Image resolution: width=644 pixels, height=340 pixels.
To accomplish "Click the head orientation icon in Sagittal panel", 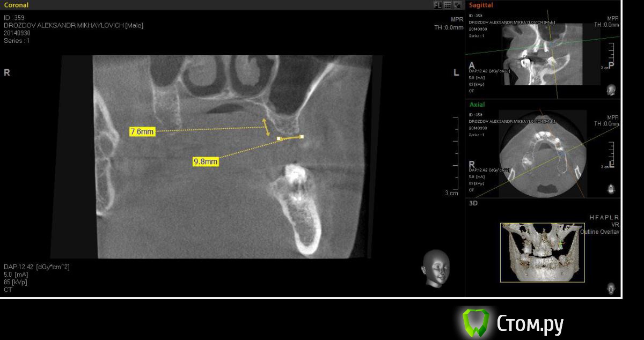I will (x=611, y=90).
